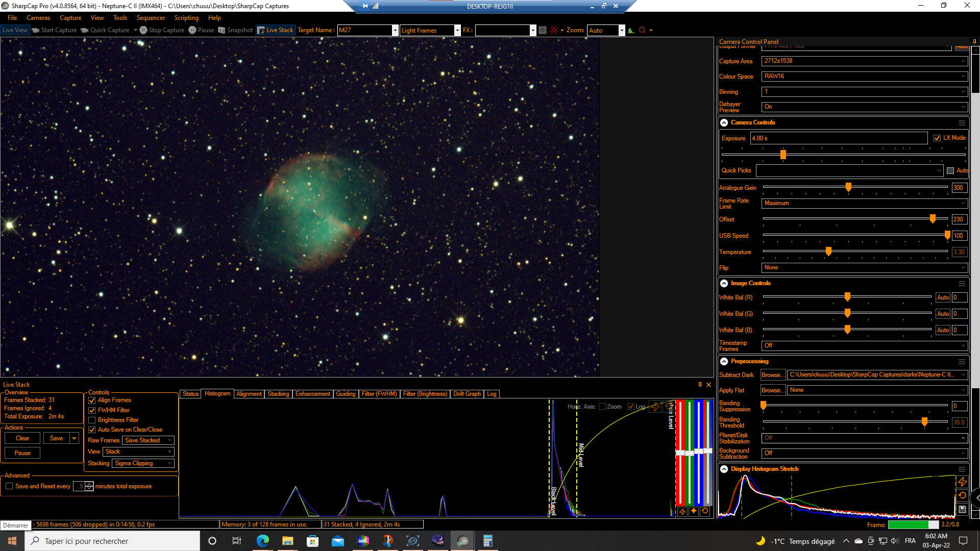
Task: Open the Cameras menu
Action: click(x=38, y=18)
